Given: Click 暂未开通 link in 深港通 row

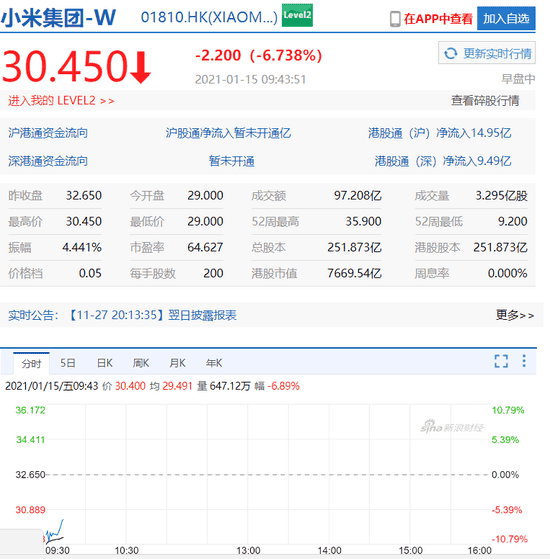Looking at the screenshot, I should pyautogui.click(x=232, y=161).
